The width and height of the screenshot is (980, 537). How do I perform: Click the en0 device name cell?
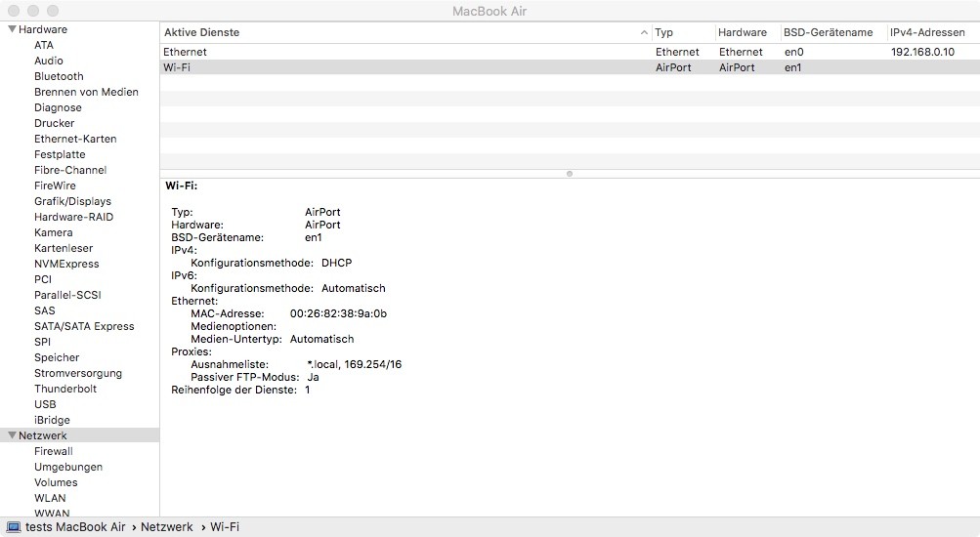[793, 52]
